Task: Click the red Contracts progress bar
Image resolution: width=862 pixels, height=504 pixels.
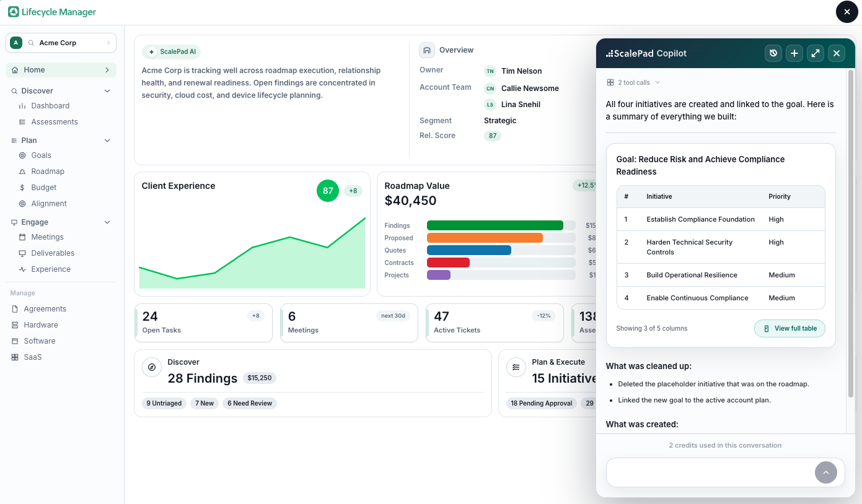Action: [448, 263]
